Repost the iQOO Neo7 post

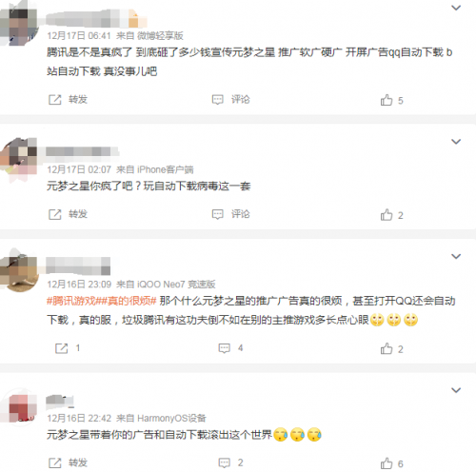pyautogui.click(x=68, y=348)
